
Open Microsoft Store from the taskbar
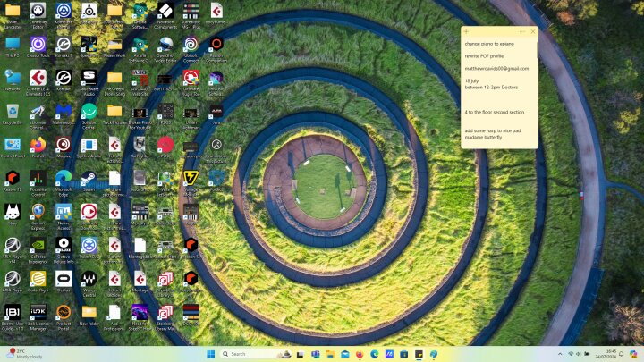click(403, 354)
